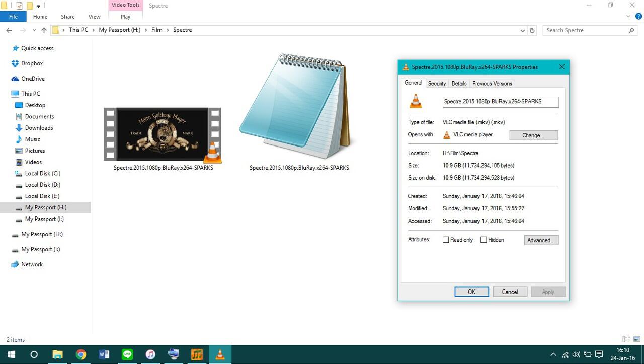Click Properties icon in Quick Access Toolbar

19,6
